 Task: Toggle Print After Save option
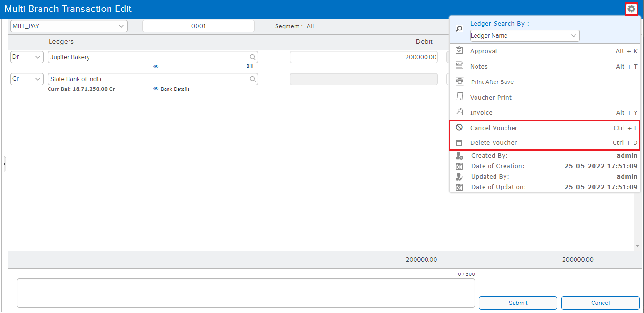[x=492, y=82]
